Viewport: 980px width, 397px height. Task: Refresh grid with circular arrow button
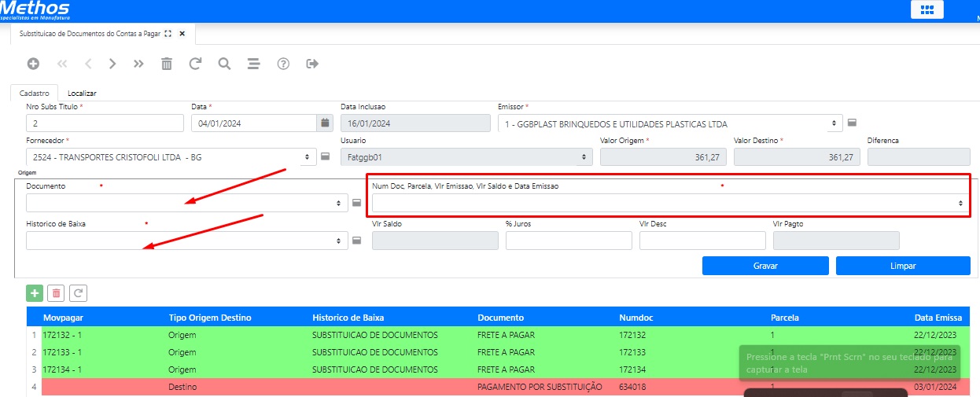click(78, 293)
